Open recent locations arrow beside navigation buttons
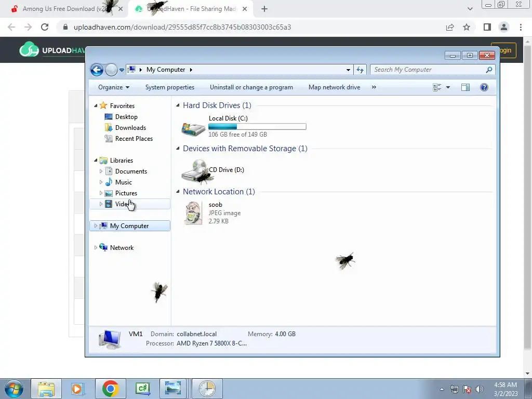 [122, 70]
